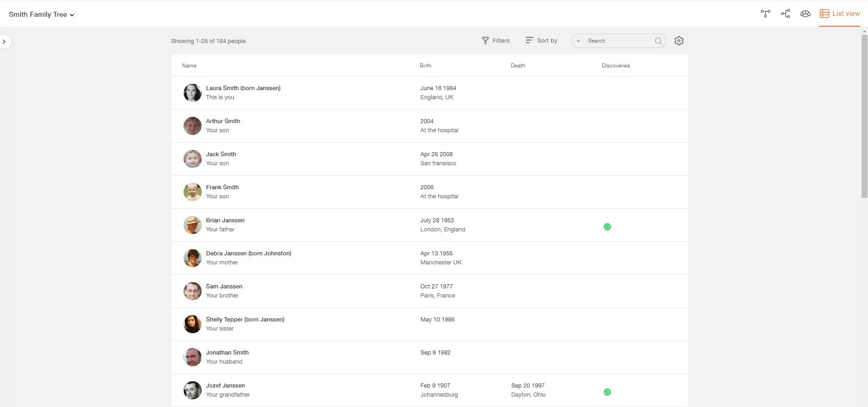This screenshot has width=868, height=407.
Task: Click the birthplace Johannesburg
Action: coord(439,395)
